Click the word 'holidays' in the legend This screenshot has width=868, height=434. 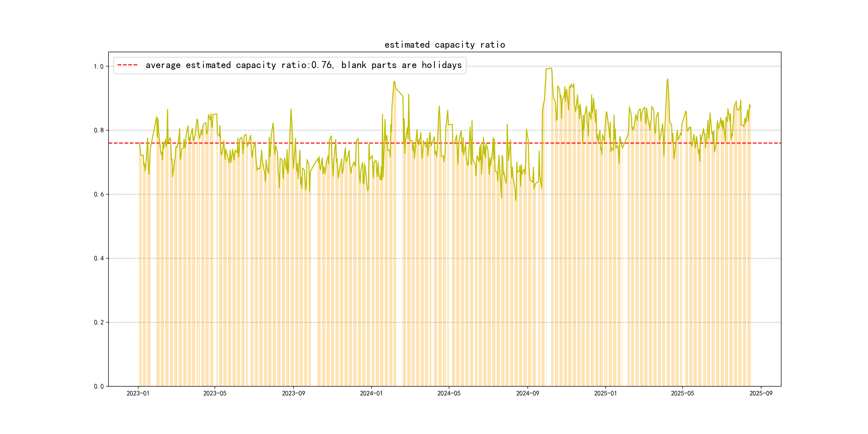442,65
